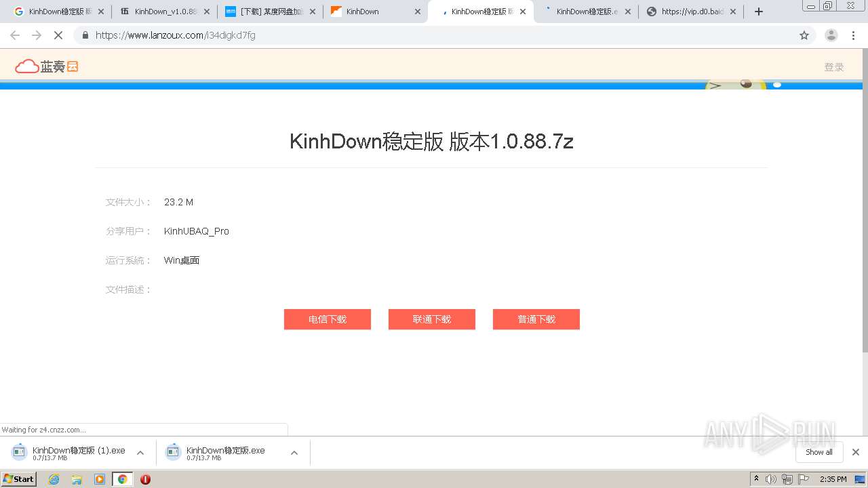Viewport: 868px width, 488px height.
Task: Click the browser back arrow
Action: point(15,35)
